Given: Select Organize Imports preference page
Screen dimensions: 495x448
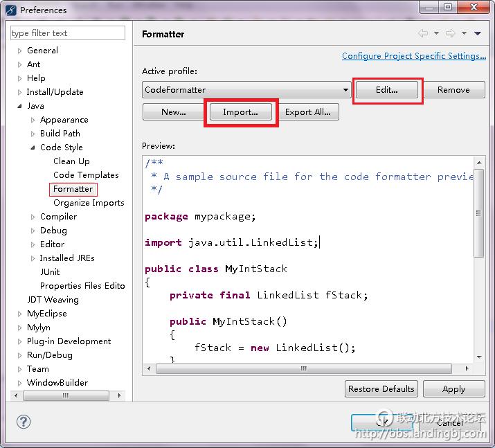Looking at the screenshot, I should tap(89, 203).
